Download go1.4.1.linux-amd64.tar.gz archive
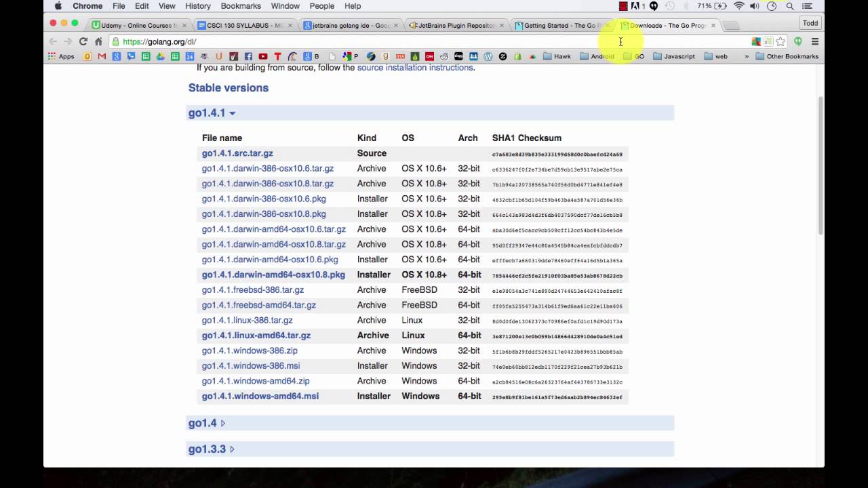Viewport: 868px width, 488px height. pos(256,335)
